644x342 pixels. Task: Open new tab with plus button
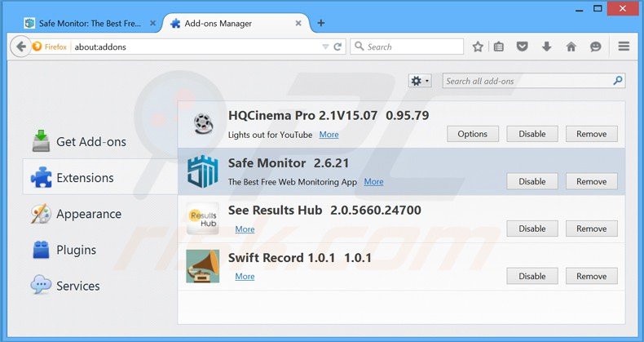pyautogui.click(x=321, y=23)
